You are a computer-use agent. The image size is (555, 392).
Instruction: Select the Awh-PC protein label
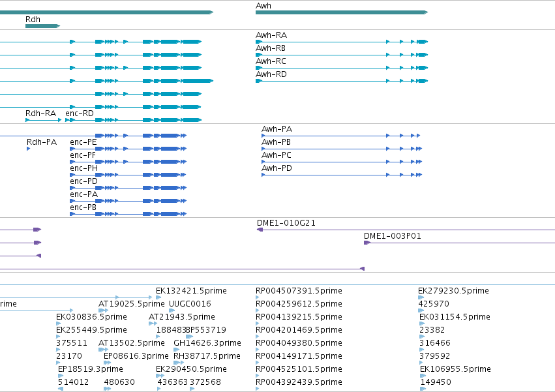point(277,155)
